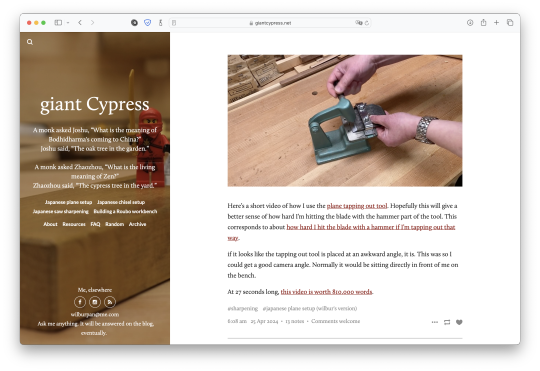
Task: Open plane tapping out tool link
Action: pyautogui.click(x=357, y=206)
